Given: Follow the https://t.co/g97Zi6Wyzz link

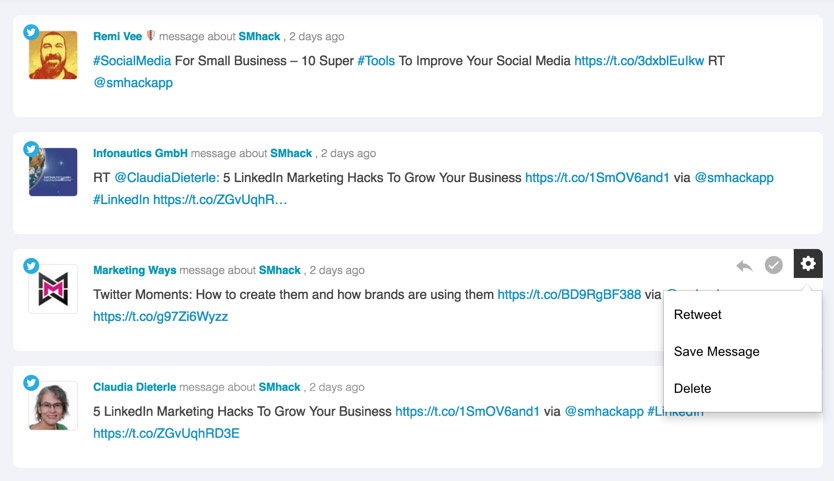Looking at the screenshot, I should [161, 317].
